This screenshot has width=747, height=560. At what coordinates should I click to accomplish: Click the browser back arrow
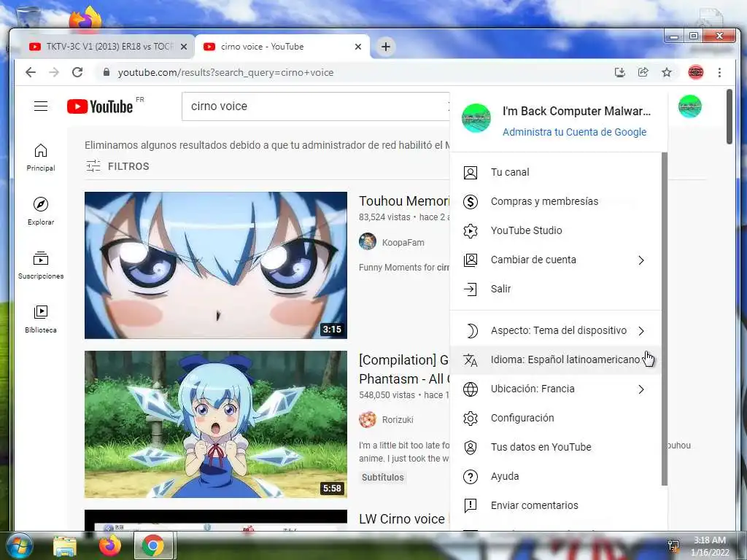pos(31,72)
